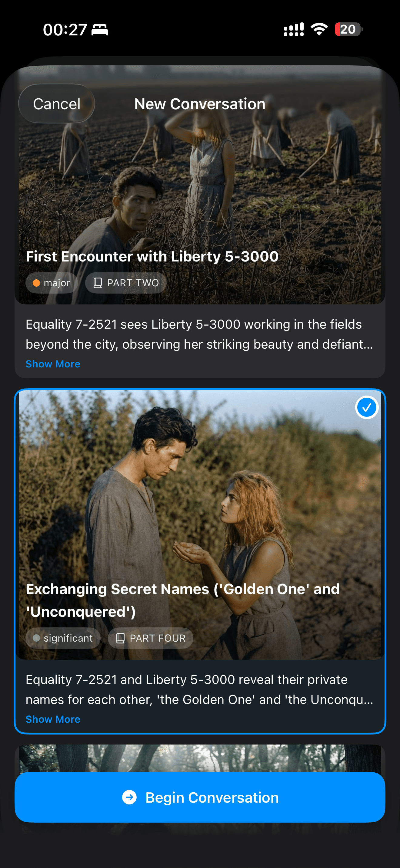The height and width of the screenshot is (868, 400).
Task: Select the partially visible forest scene card
Action: click(x=200, y=758)
